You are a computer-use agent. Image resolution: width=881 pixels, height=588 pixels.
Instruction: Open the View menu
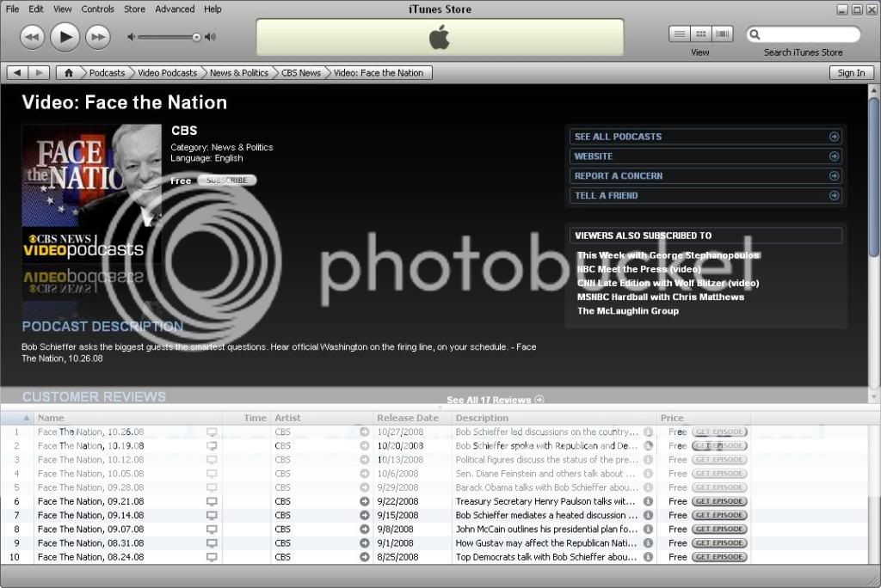pos(62,9)
